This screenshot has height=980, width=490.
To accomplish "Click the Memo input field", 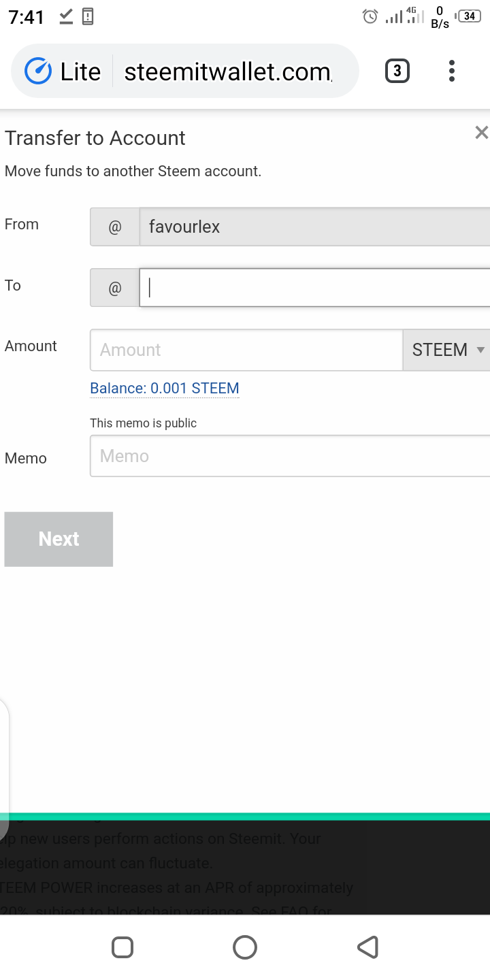I will (290, 456).
